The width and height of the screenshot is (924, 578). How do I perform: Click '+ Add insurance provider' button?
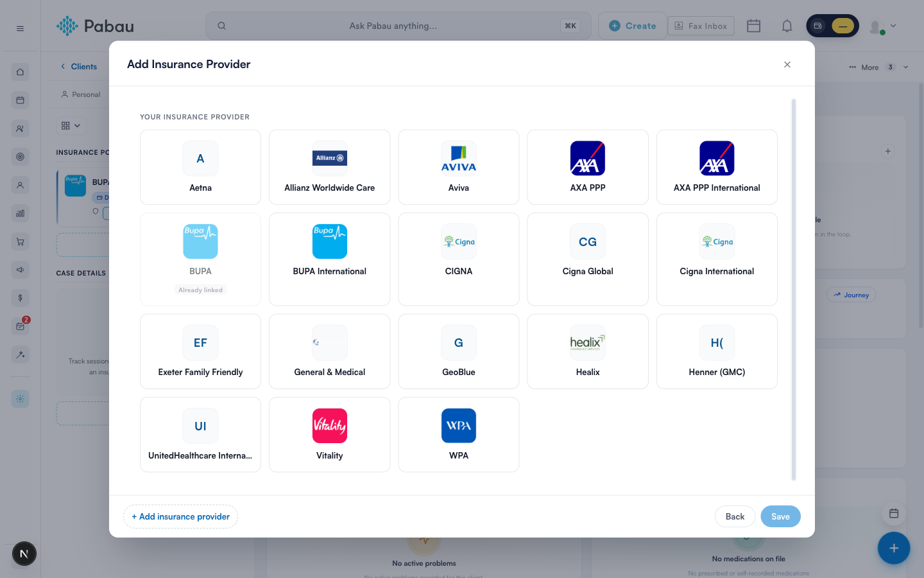tap(180, 516)
